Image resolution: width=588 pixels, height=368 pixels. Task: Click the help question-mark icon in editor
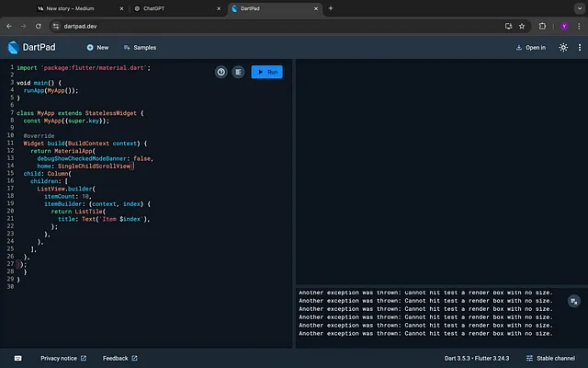(x=220, y=72)
